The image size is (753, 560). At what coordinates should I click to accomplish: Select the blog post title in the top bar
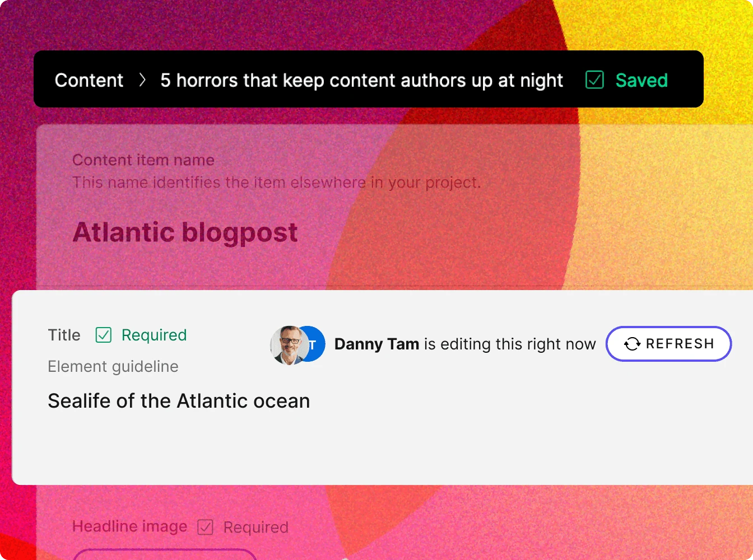(x=361, y=80)
